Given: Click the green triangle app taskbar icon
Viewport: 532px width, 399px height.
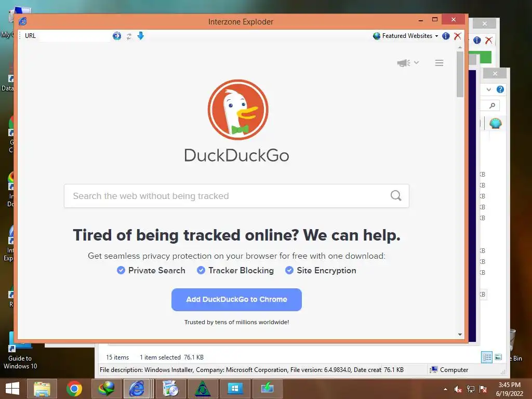Looking at the screenshot, I should click(x=203, y=389).
